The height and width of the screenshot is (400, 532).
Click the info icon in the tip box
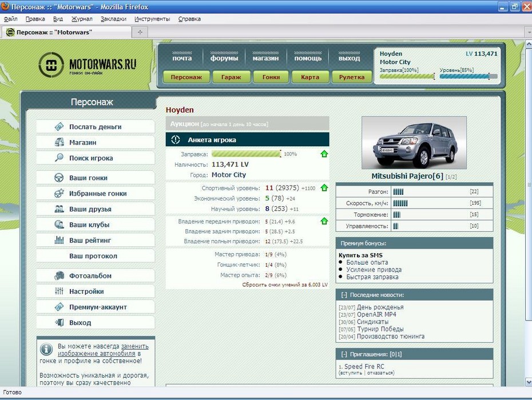[46, 349]
